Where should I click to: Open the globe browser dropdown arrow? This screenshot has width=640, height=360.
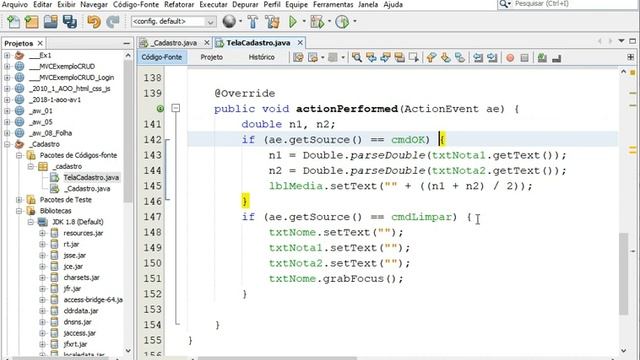pyautogui.click(x=240, y=21)
